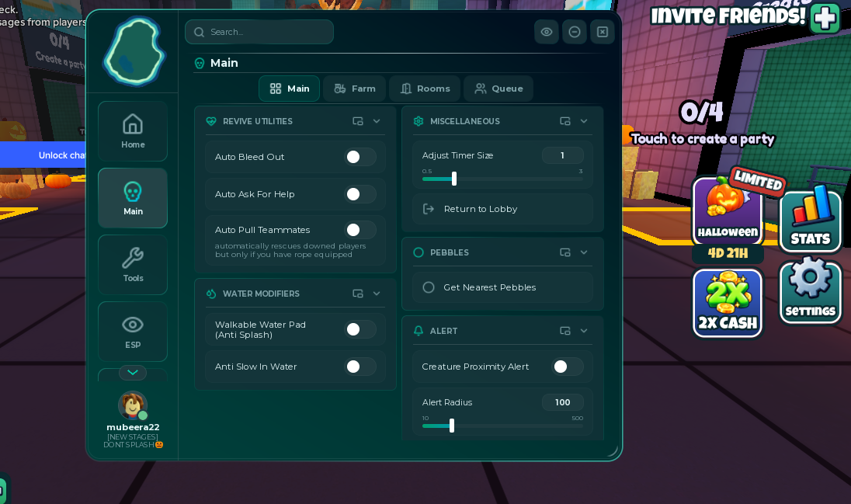This screenshot has height=504, width=851.
Task: Toggle Creature Proximity Alert
Action: [x=568, y=367]
